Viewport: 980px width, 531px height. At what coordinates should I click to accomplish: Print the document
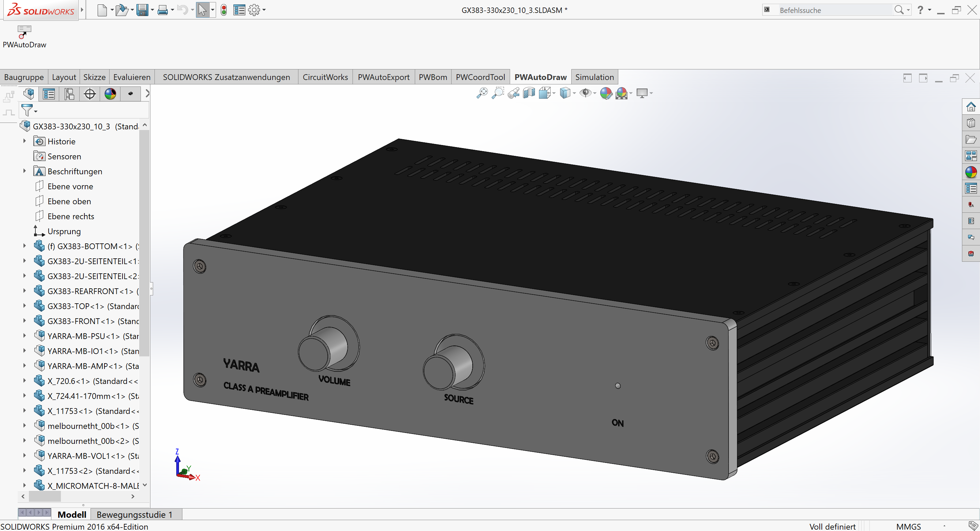pos(162,10)
